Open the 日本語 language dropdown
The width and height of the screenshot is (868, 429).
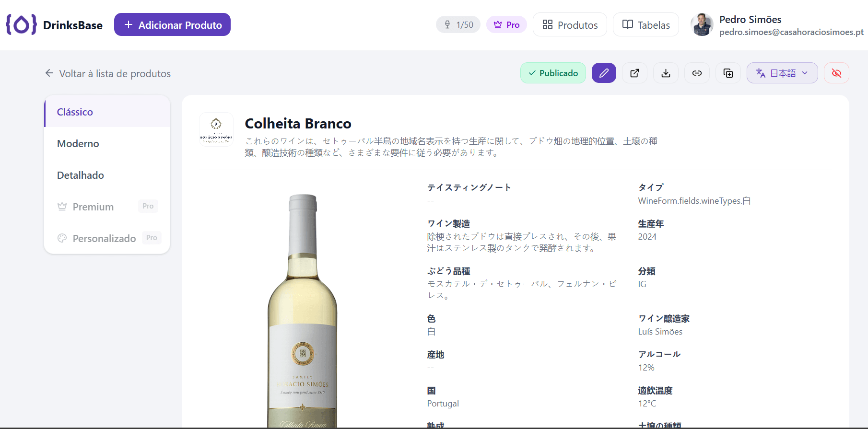tap(782, 73)
